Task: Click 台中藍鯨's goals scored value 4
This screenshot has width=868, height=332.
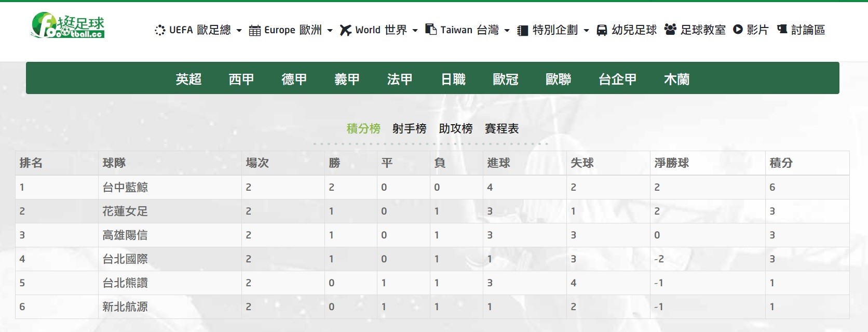Action: 490,187
